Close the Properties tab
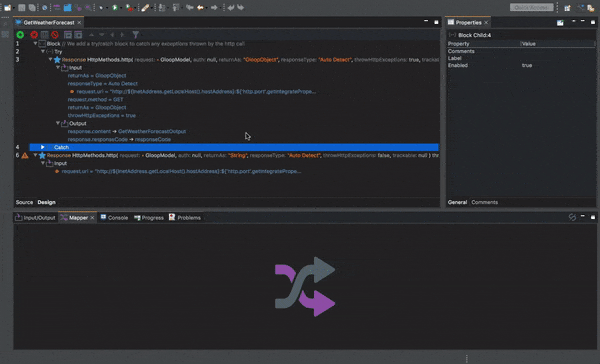This screenshot has width=600, height=364. click(x=486, y=23)
